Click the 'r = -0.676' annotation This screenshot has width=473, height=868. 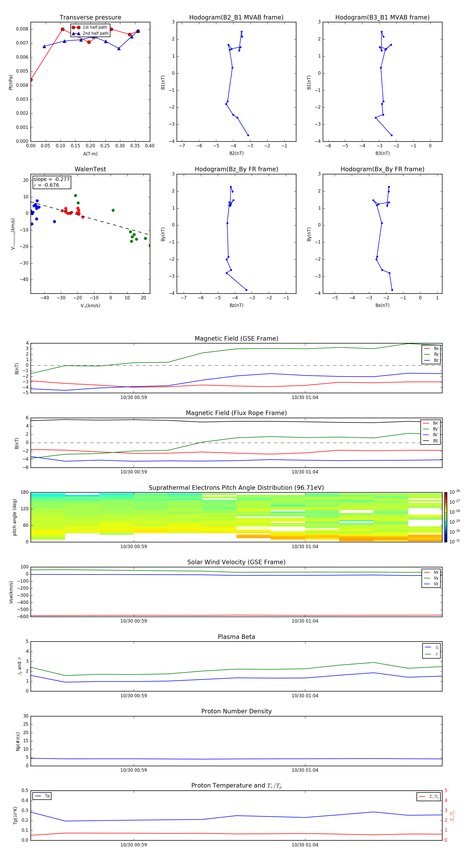pos(47,185)
